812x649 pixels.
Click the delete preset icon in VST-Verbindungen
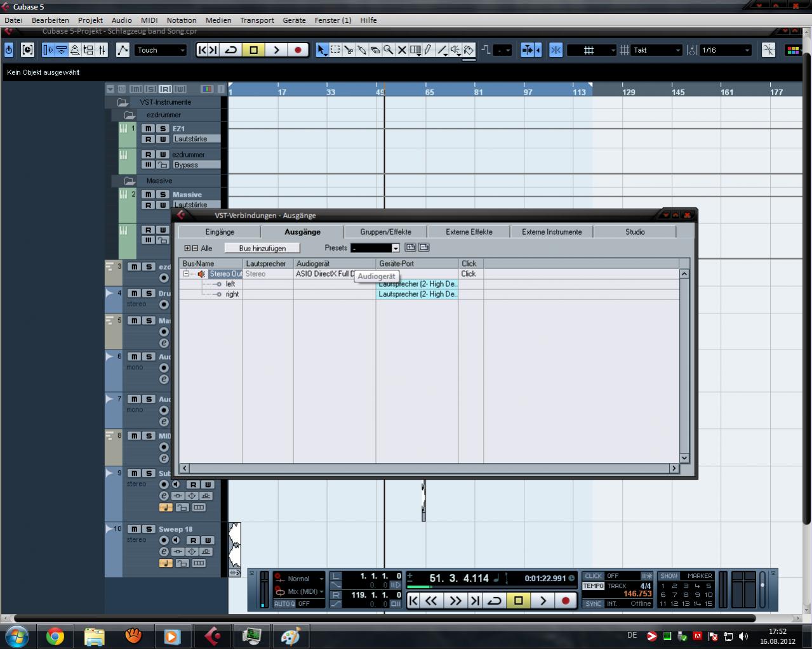pos(423,247)
